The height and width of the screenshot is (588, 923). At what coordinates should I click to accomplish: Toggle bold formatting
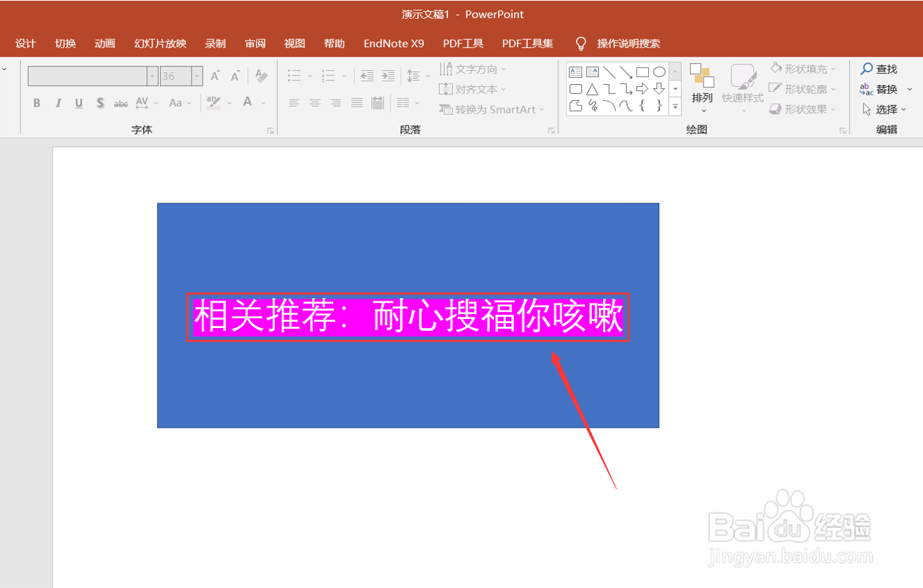[37, 103]
